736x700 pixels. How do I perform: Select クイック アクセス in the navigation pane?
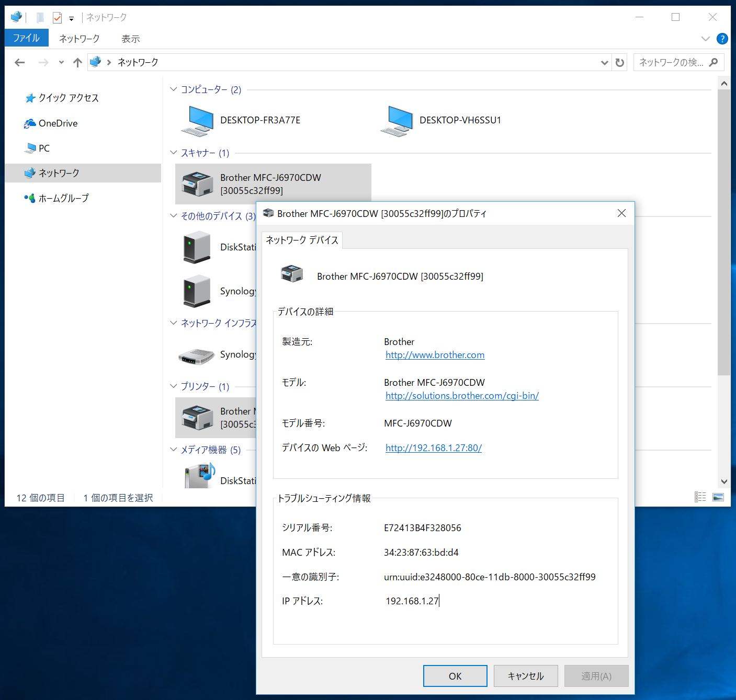pos(69,98)
